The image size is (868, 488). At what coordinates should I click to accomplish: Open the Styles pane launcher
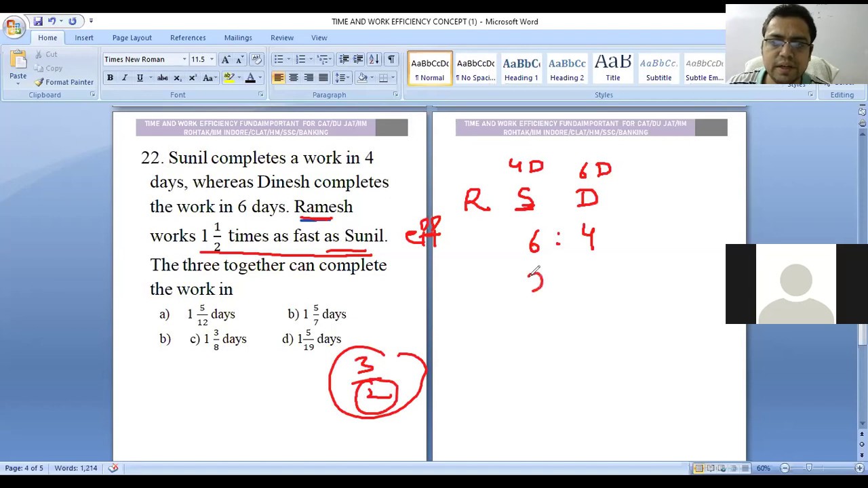tap(810, 95)
